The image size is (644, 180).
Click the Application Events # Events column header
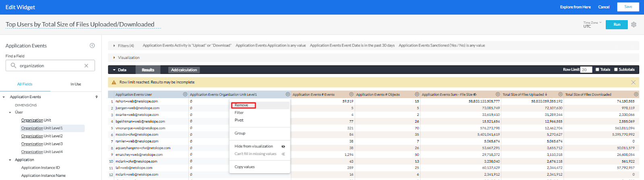pos(314,94)
